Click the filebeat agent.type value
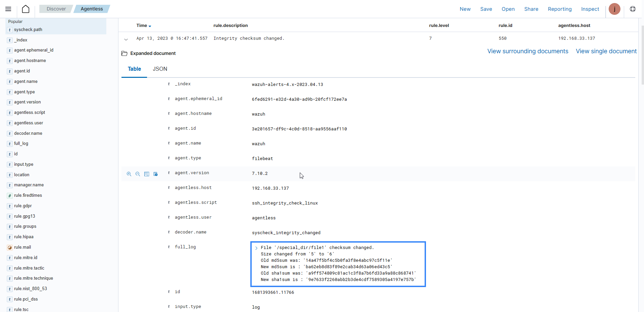This screenshot has height=312, width=644. (x=262, y=159)
